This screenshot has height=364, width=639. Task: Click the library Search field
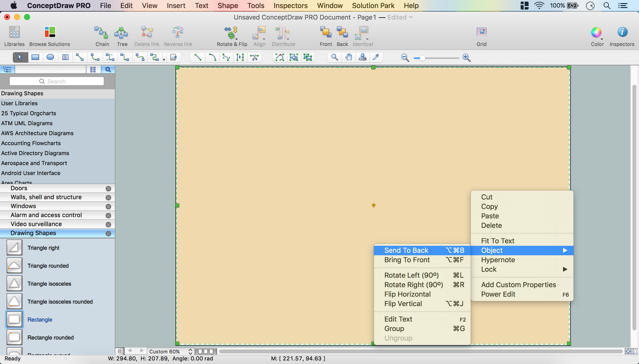(x=57, y=81)
